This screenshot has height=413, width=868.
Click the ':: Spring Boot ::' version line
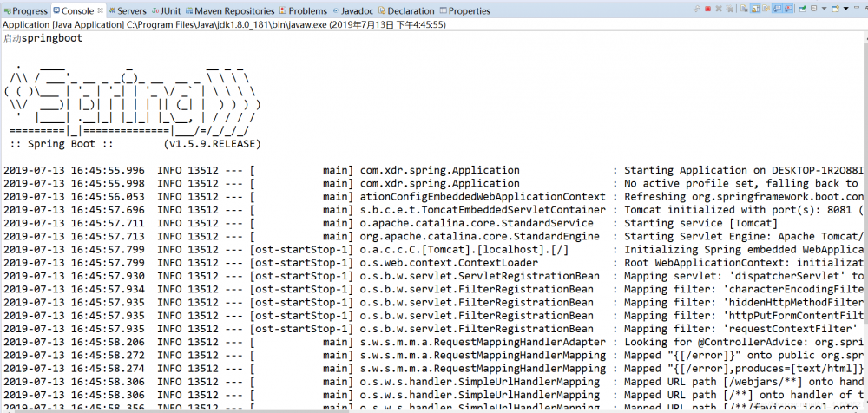(x=135, y=144)
